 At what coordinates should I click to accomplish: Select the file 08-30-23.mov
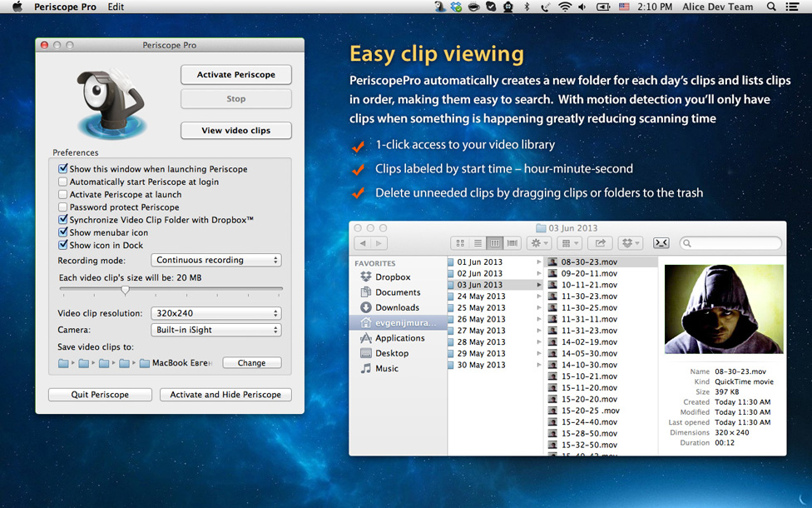[589, 262]
